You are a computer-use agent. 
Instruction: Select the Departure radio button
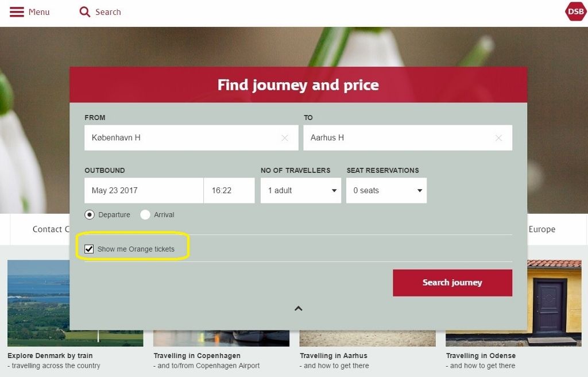pos(90,214)
